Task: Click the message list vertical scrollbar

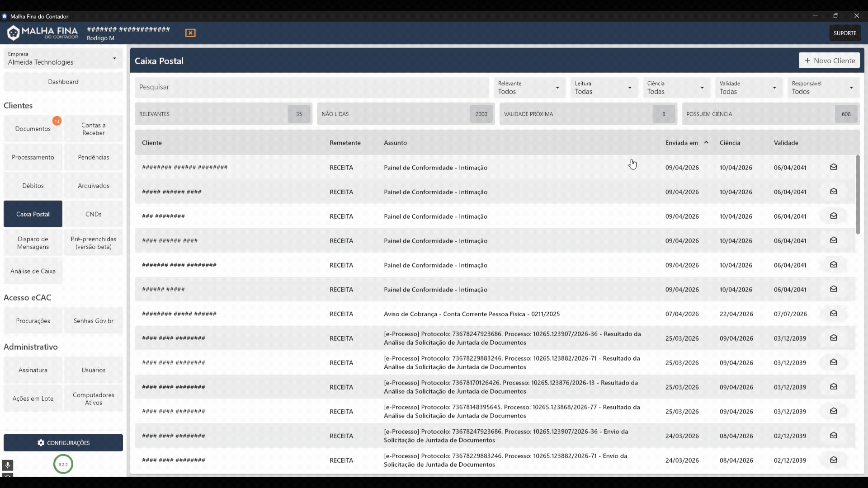Action: [x=858, y=194]
